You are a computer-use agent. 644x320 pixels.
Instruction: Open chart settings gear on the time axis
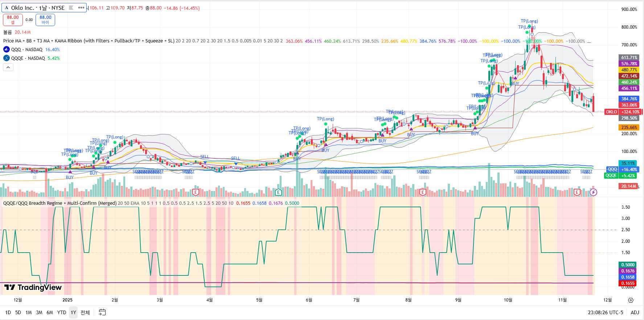click(x=631, y=300)
